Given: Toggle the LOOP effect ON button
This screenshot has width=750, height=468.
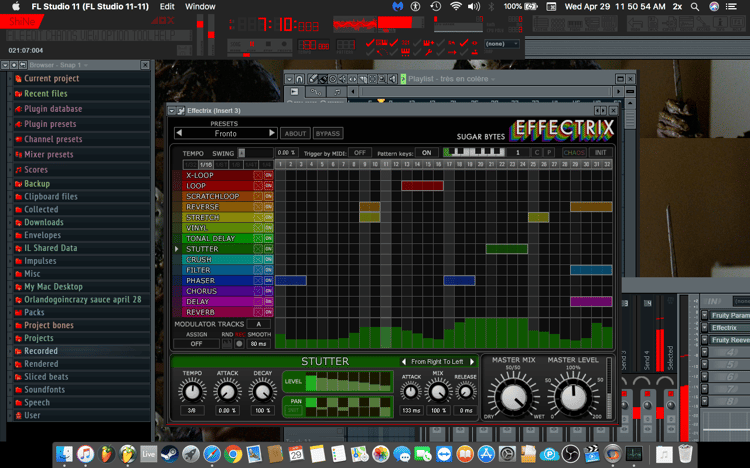Looking at the screenshot, I should [268, 186].
